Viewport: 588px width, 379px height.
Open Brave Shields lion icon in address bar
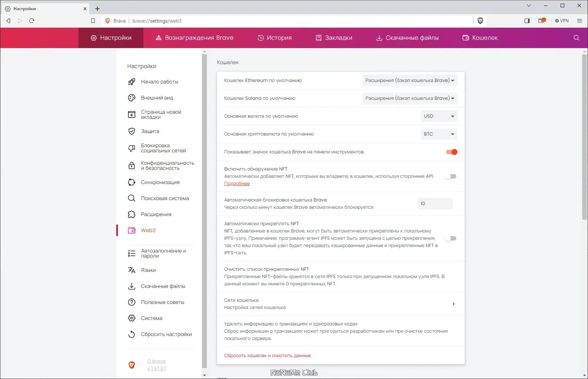click(480, 21)
